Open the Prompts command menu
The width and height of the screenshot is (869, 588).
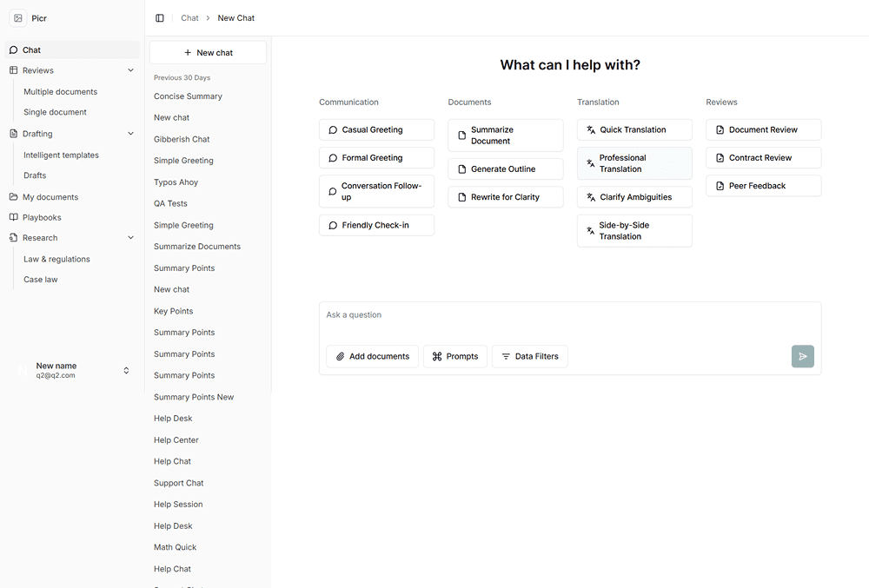(x=455, y=356)
